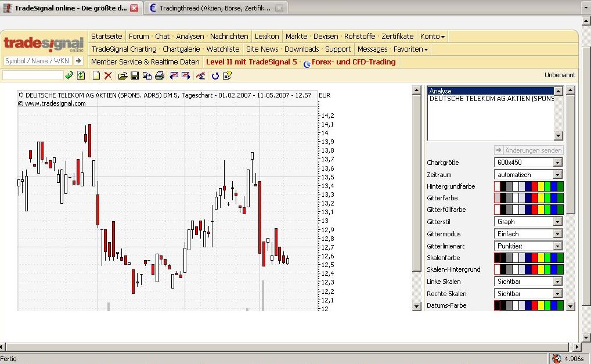
Task: Click Level II mit TradeSignal 5 link
Action: [x=251, y=62]
